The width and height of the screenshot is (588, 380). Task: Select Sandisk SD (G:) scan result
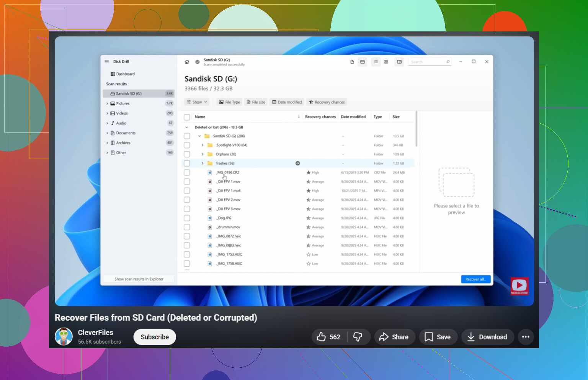[139, 93]
